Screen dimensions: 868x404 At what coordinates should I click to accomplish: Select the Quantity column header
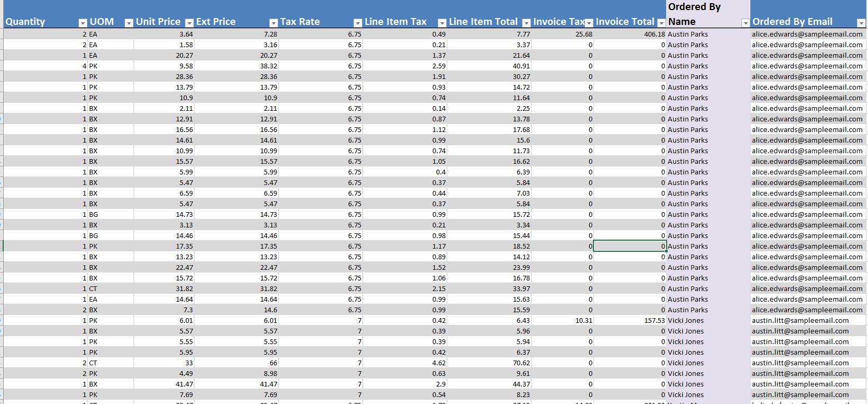(46, 14)
